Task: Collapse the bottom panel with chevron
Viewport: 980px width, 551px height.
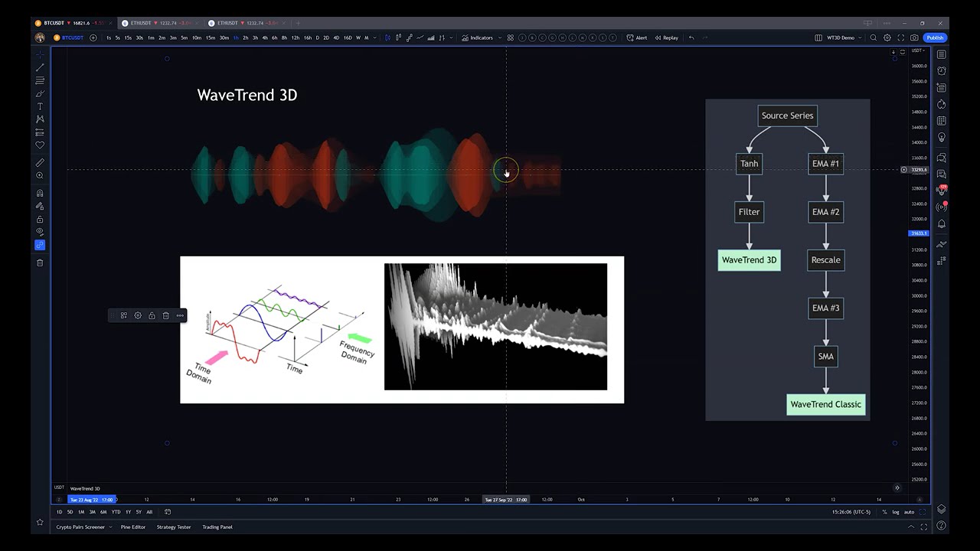Action: click(x=911, y=527)
